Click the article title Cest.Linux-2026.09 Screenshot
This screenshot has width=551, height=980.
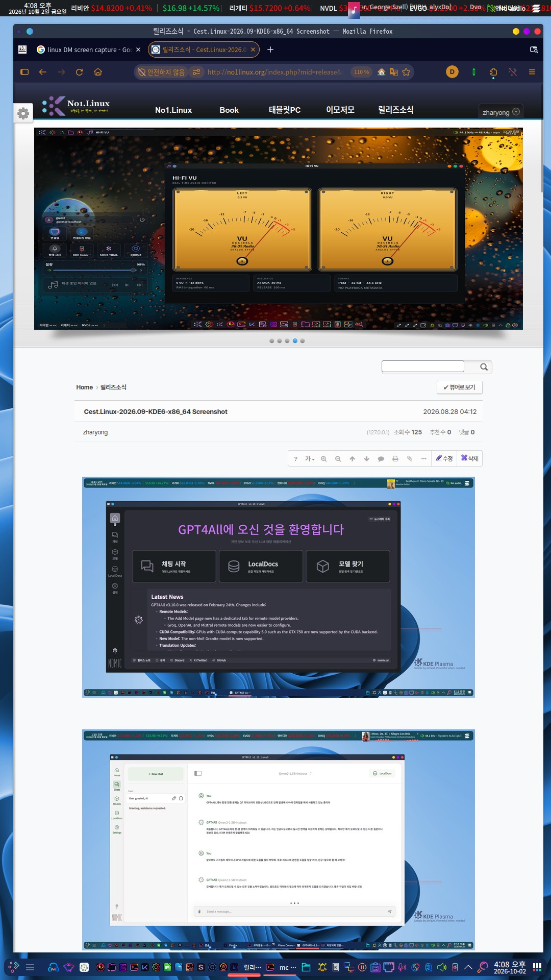pyautogui.click(x=156, y=412)
